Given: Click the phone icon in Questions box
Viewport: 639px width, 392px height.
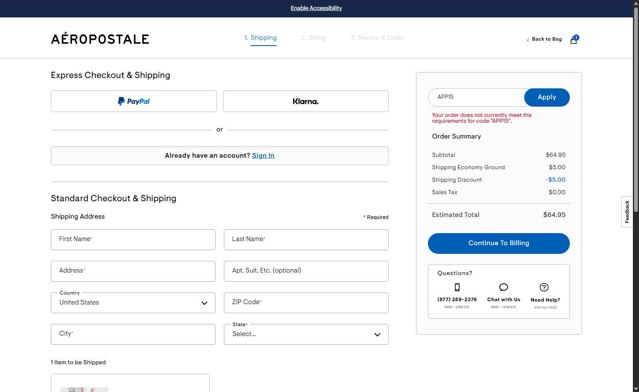Looking at the screenshot, I should point(457,287).
